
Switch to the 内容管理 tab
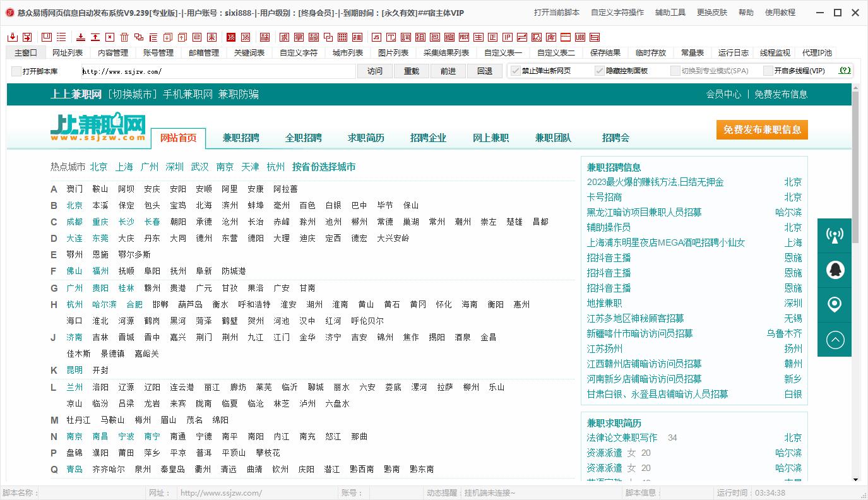[x=113, y=53]
